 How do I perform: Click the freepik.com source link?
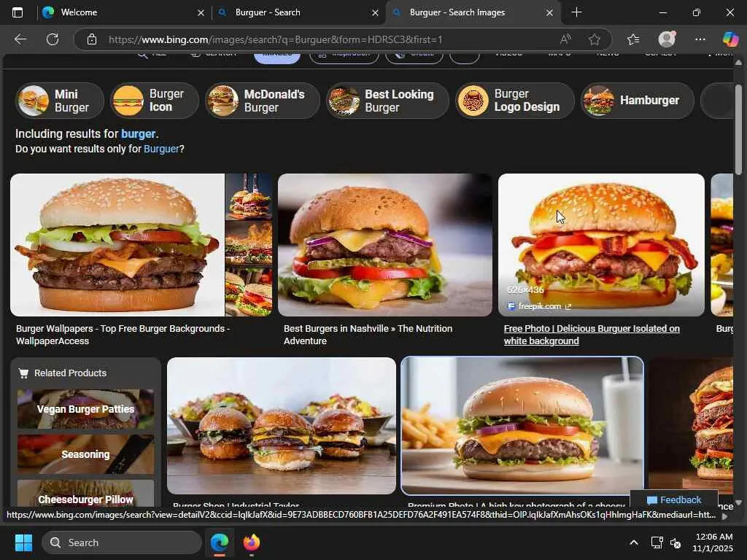539,306
